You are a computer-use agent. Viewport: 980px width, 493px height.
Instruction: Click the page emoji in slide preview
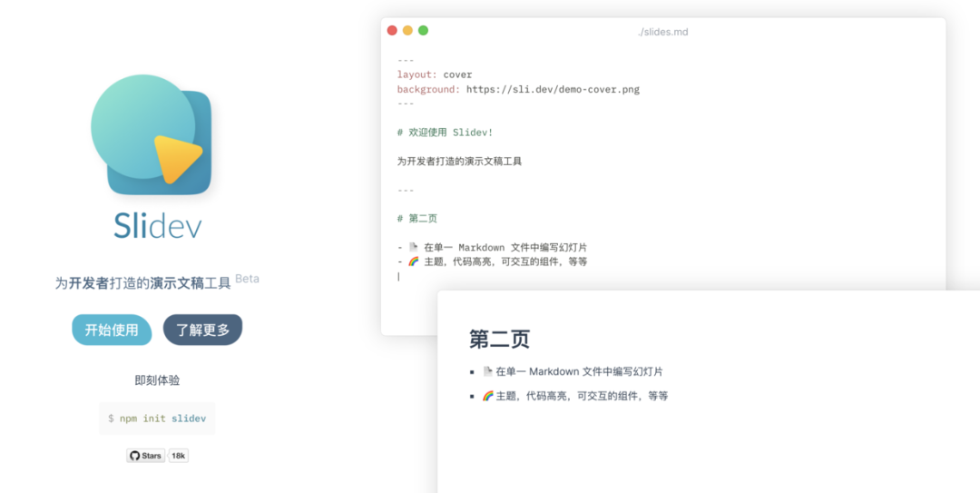[488, 371]
